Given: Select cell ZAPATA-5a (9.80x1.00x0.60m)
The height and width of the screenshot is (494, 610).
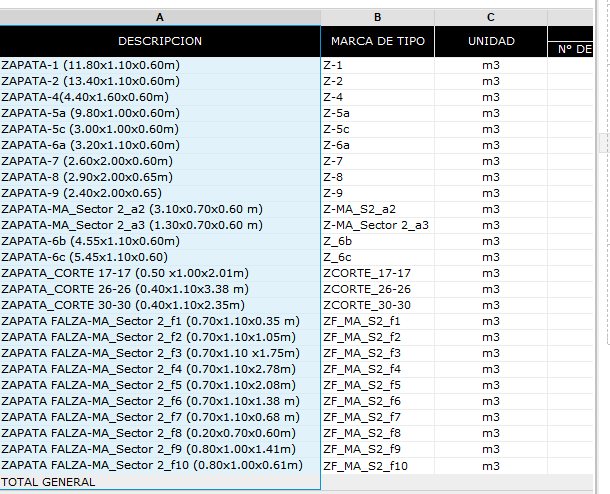Looking at the screenshot, I should coord(160,113).
